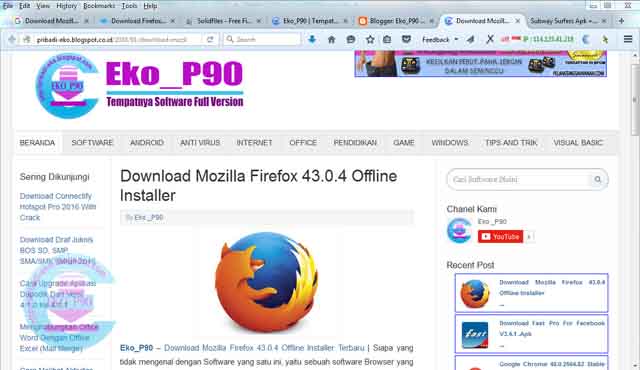Click the large Firefox logo image
This screenshot has height=370, width=640.
click(x=267, y=282)
